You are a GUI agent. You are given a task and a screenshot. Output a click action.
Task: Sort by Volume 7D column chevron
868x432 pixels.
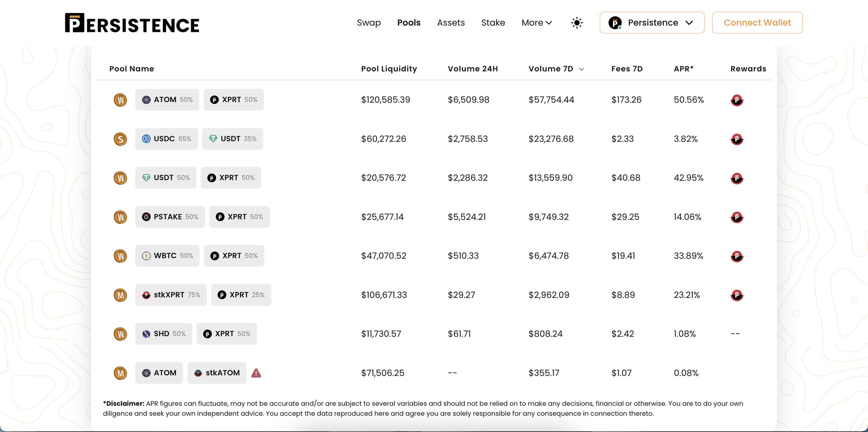pyautogui.click(x=581, y=69)
